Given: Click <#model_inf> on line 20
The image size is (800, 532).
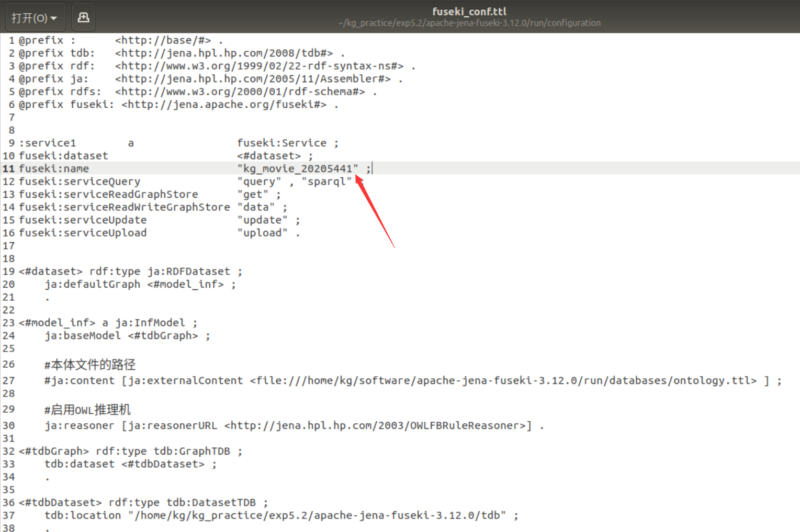Looking at the screenshot, I should [186, 284].
